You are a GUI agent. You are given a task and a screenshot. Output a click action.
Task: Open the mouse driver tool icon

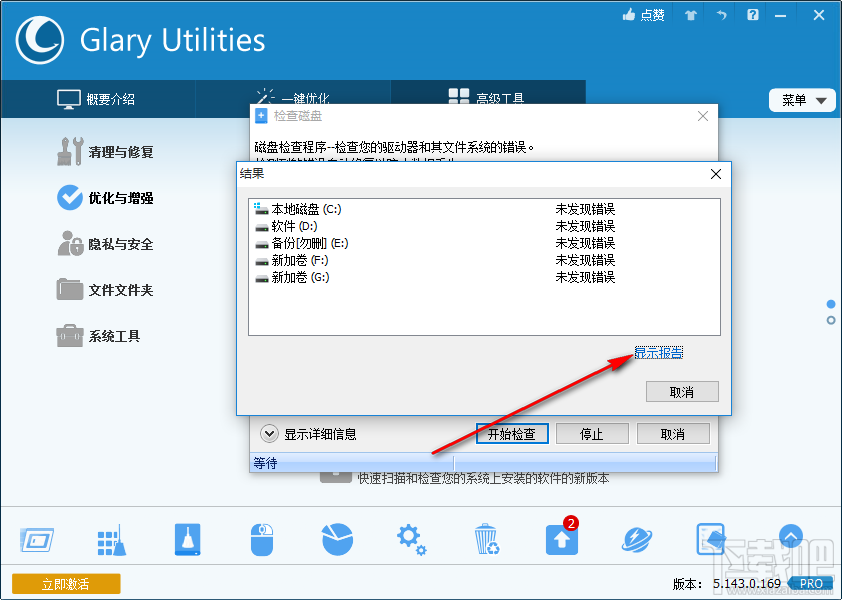tap(261, 538)
